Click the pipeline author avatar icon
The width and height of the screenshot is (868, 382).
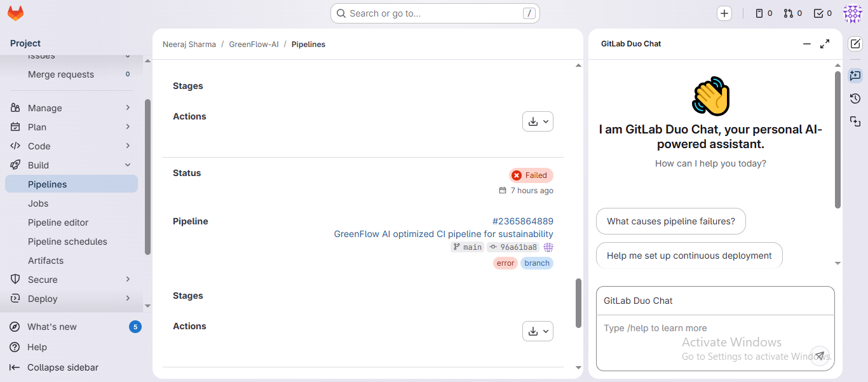point(548,247)
